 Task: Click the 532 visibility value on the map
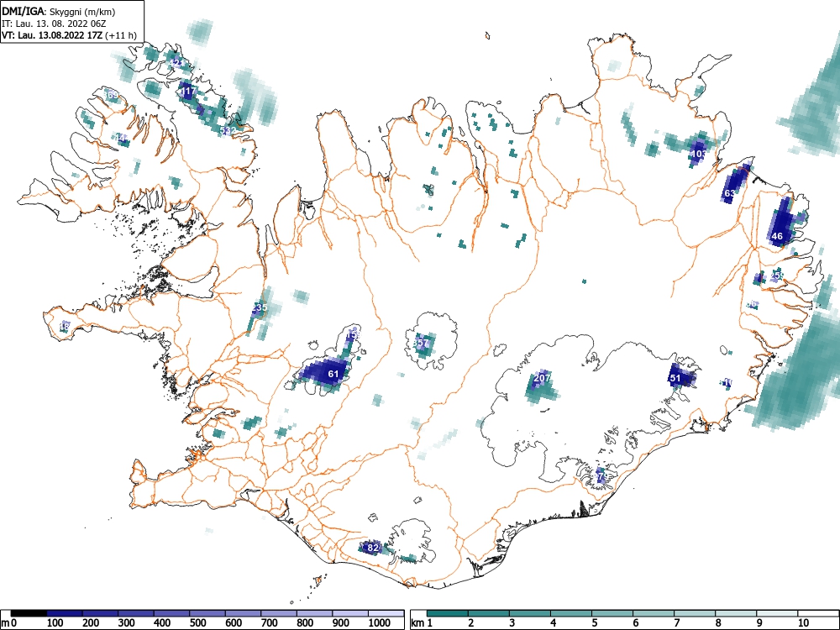(228, 131)
